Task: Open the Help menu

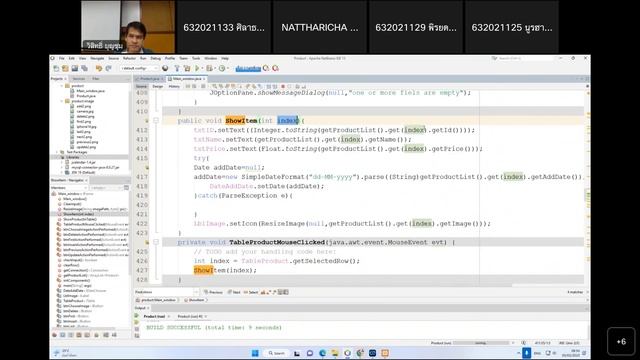Action: point(225,58)
